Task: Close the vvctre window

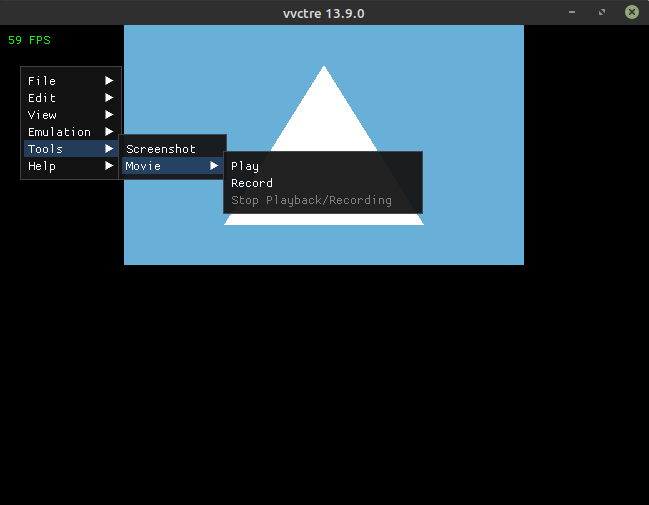Action: tap(632, 12)
